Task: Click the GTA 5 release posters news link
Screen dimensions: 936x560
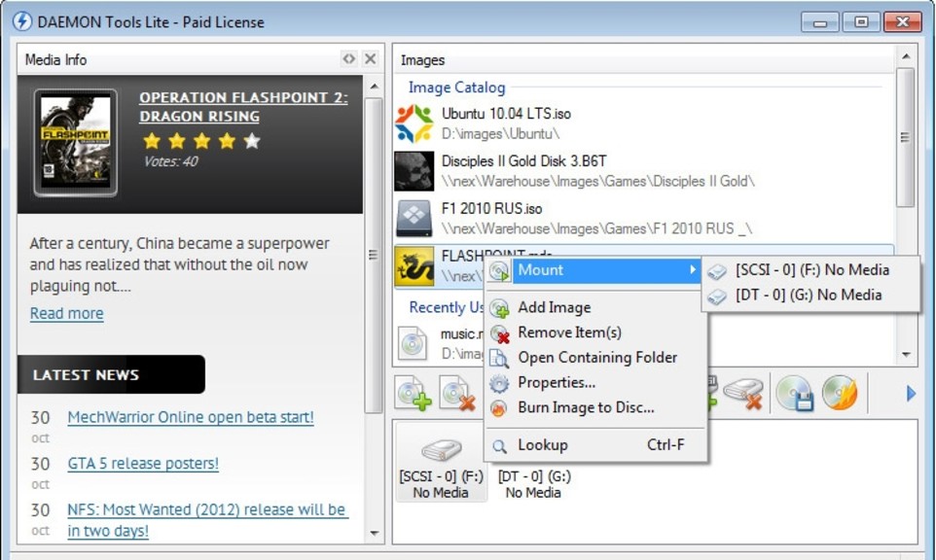Action: tap(142, 463)
